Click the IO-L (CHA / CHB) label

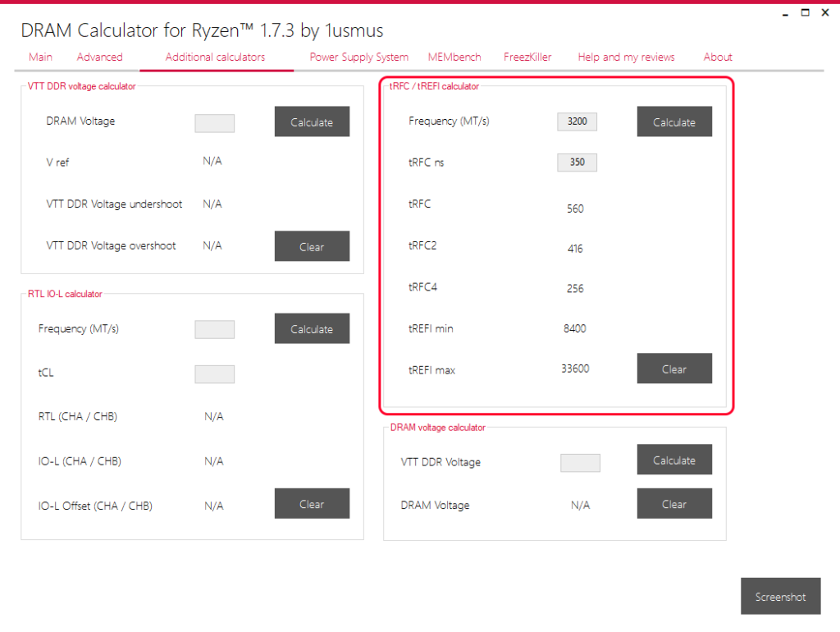coord(80,461)
